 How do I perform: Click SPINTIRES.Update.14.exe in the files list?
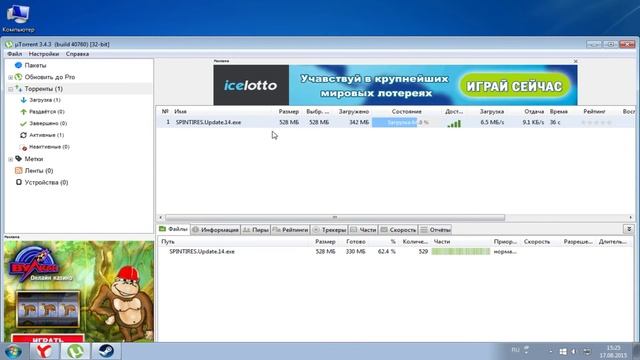202,251
